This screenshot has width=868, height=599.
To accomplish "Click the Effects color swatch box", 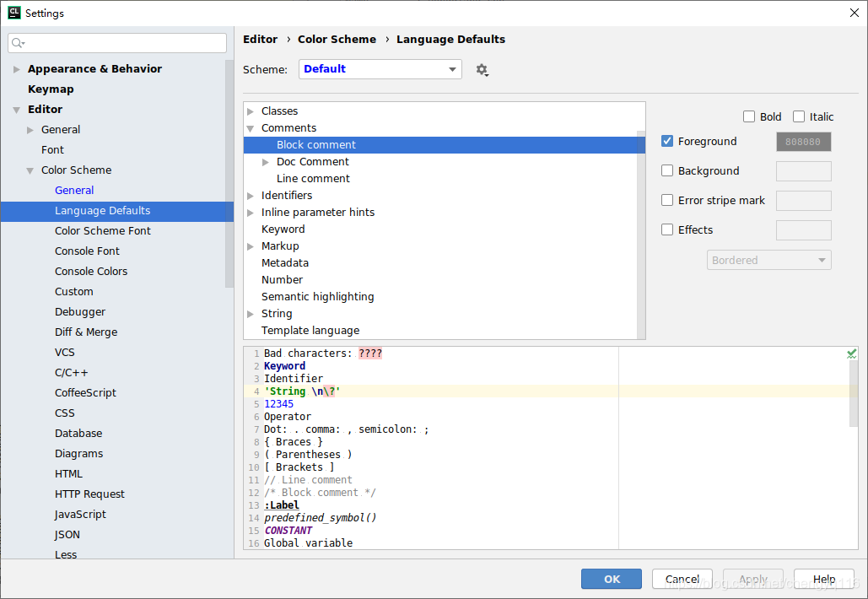I will coord(803,229).
